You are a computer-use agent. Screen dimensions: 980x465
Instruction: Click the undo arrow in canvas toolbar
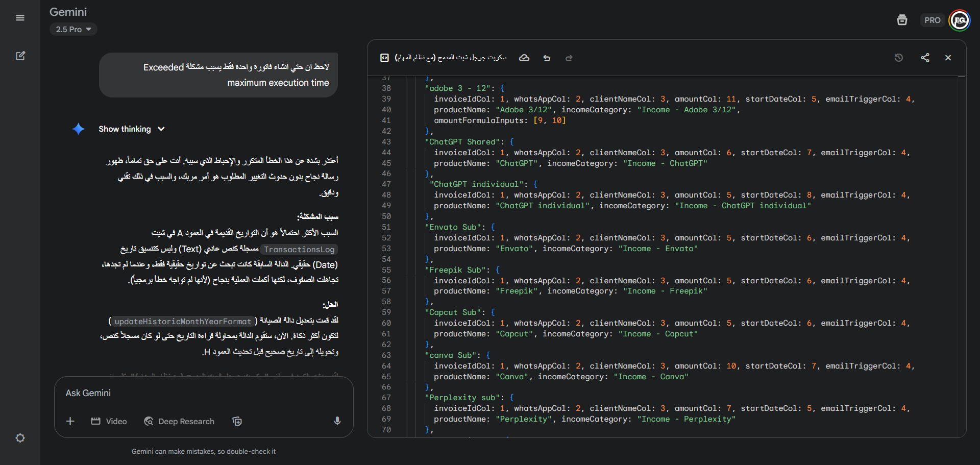(547, 58)
